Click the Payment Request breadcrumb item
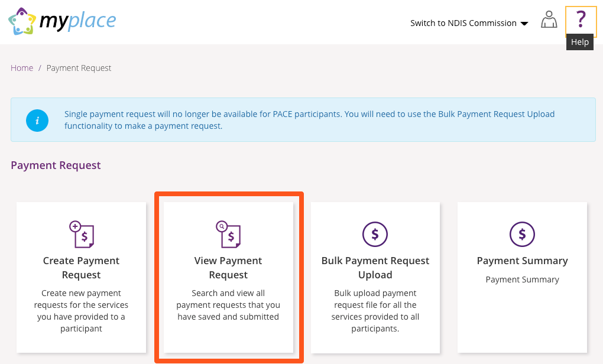Viewport: 603px width, 364px height. pos(79,68)
